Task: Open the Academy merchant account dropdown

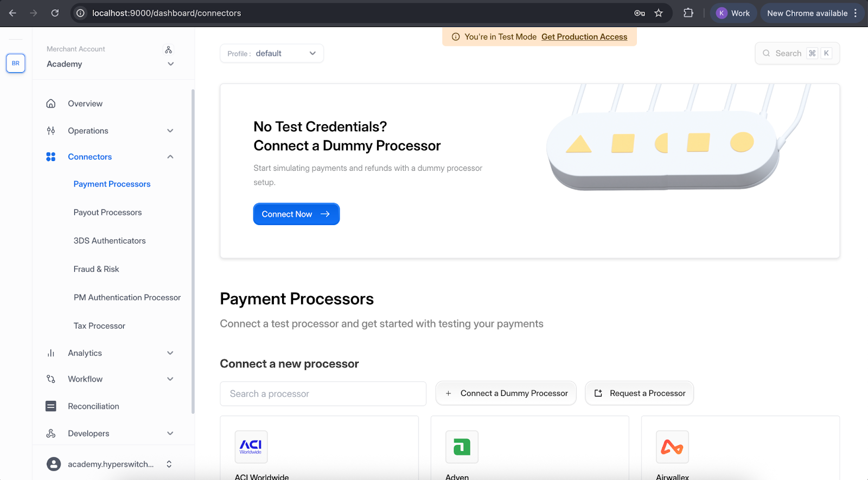Action: click(x=170, y=64)
